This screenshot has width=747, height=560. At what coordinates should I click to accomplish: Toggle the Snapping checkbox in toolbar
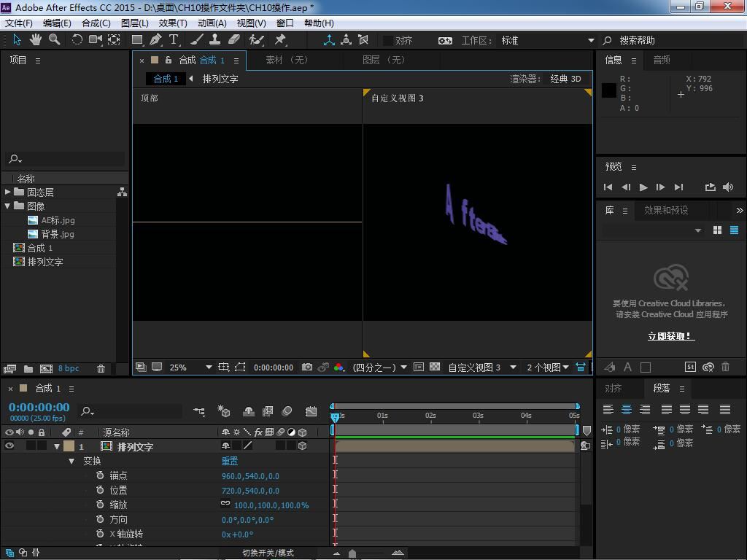[388, 41]
